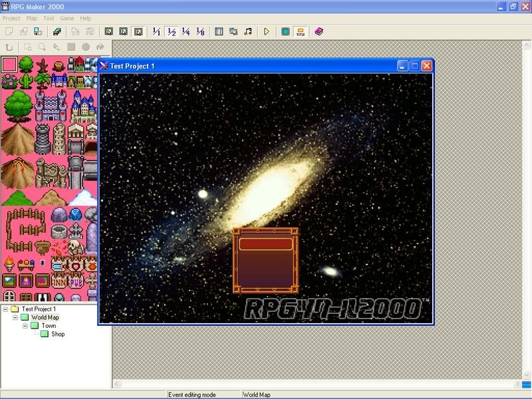
Task: Collapse the World Map tree branch
Action: point(15,318)
